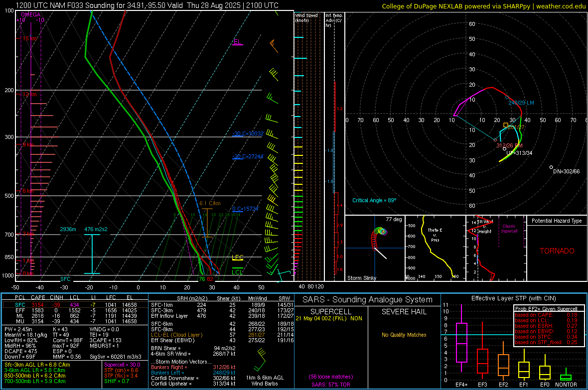This screenshot has height=390, width=588.
Task: Click 'SHIP = 0.7' value
Action: pos(117,381)
